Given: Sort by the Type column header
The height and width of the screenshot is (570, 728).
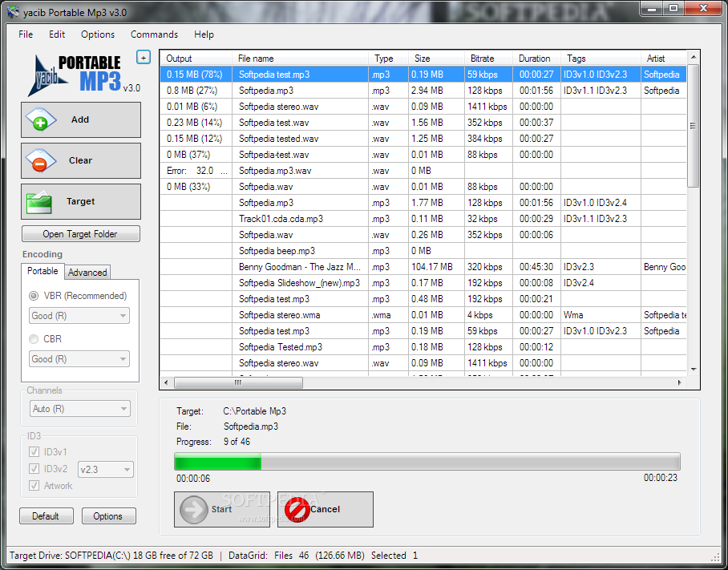Looking at the screenshot, I should point(388,59).
